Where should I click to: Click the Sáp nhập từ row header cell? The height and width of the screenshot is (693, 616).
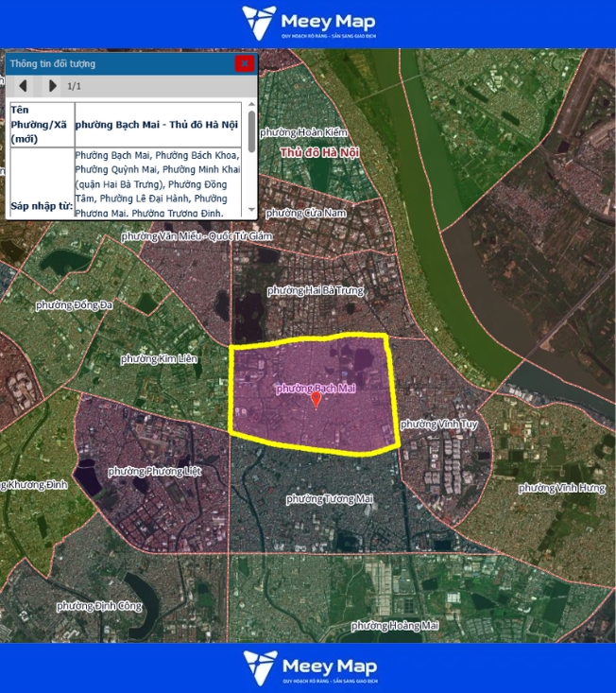(41, 204)
